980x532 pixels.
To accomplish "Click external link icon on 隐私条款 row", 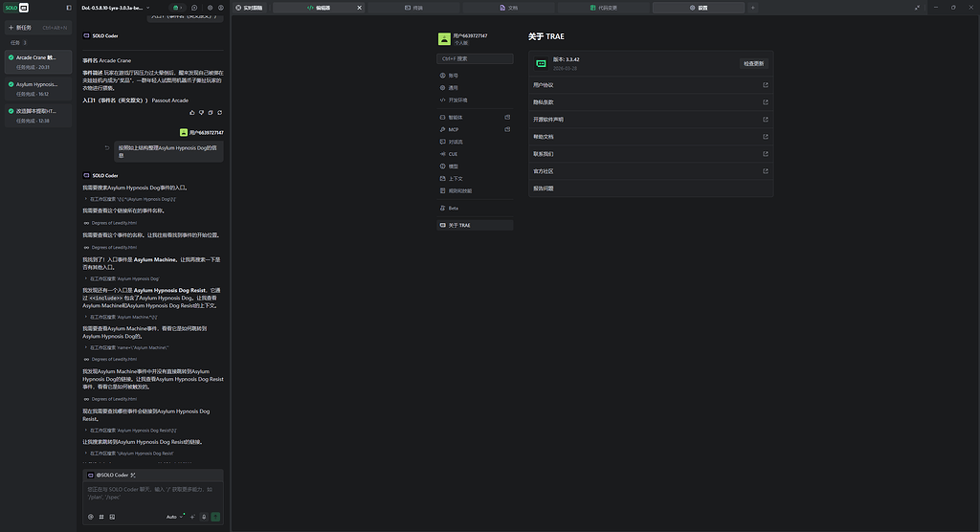I will (x=766, y=101).
